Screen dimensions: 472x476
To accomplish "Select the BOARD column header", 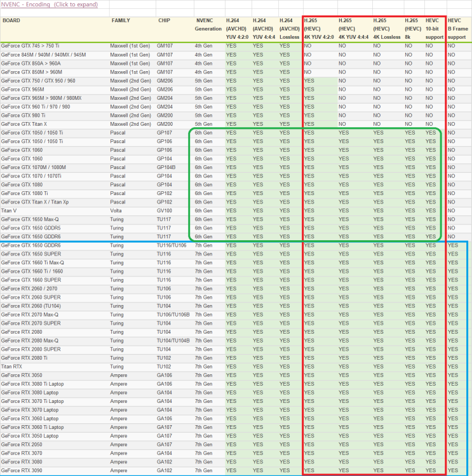I will click(11, 20).
